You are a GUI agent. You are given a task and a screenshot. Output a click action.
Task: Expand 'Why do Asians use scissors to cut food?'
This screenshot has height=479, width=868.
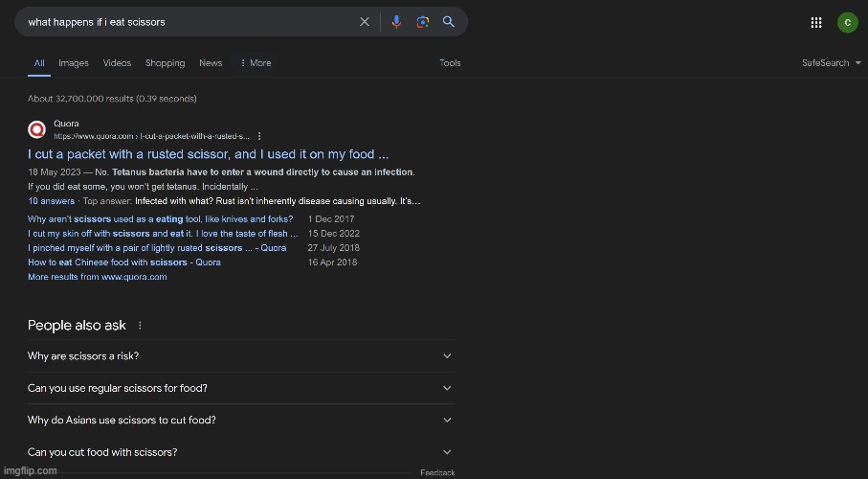coord(241,421)
